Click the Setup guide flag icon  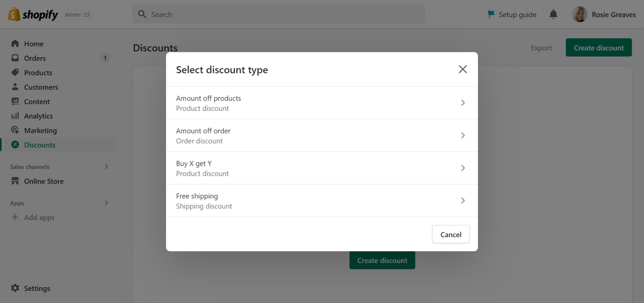[x=491, y=14]
